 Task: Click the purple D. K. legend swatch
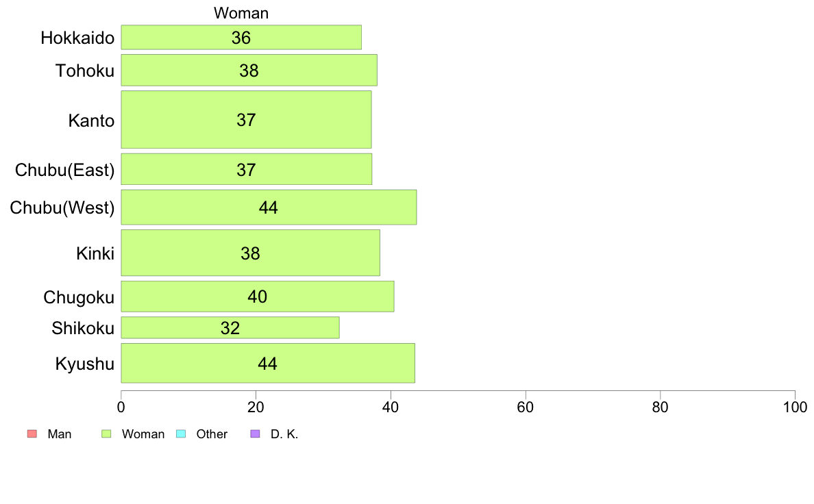click(x=256, y=434)
